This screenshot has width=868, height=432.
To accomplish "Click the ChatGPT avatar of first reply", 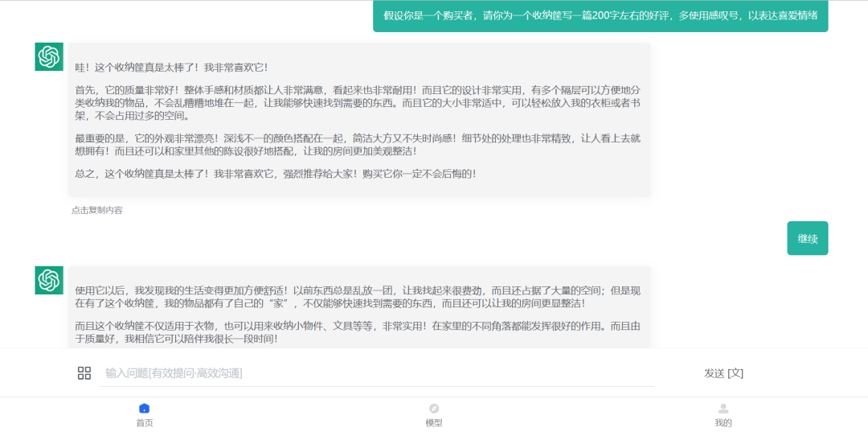I will [49, 56].
